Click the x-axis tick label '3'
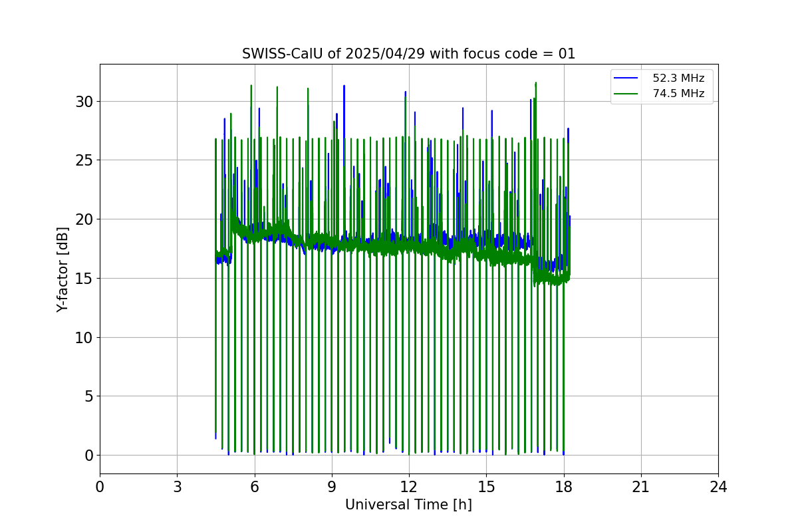Viewport: 798px width, 532px height. coord(177,486)
